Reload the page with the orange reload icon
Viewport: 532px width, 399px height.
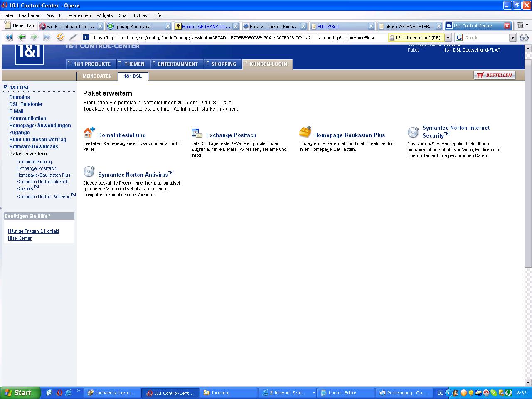(x=60, y=37)
